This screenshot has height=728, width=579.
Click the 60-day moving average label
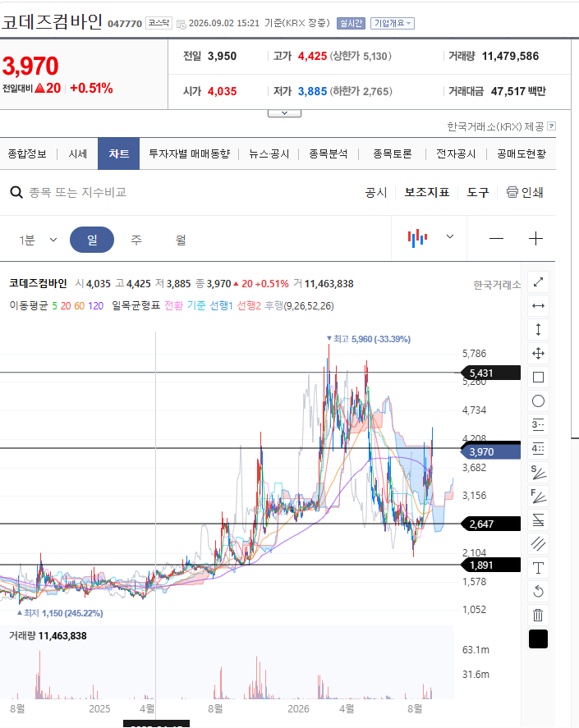tap(80, 306)
